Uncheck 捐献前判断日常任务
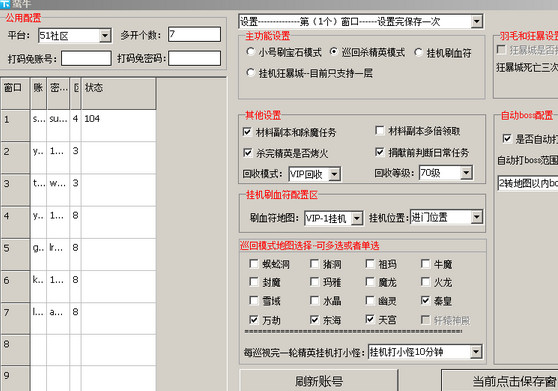The image size is (558, 391). 380,152
